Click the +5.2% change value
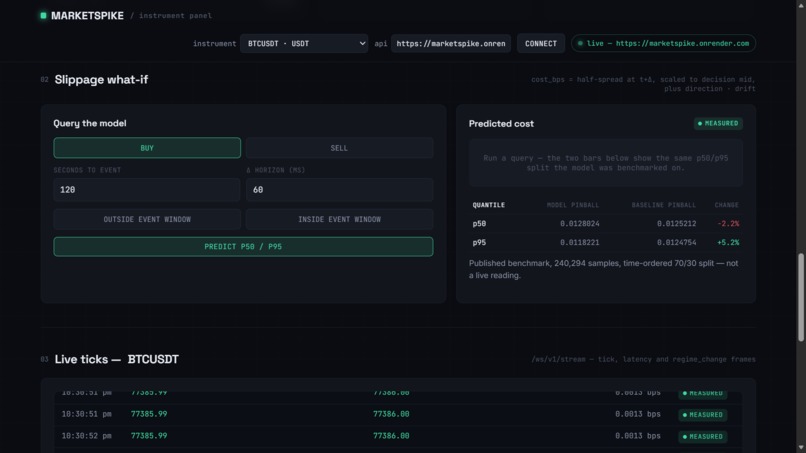Screen dimensions: 806x453 728,243
